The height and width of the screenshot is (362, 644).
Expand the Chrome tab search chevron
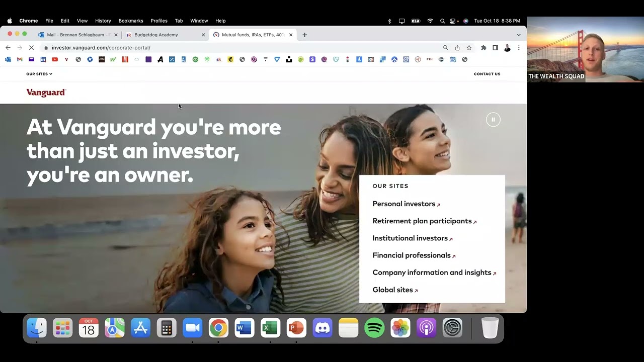pos(519,35)
